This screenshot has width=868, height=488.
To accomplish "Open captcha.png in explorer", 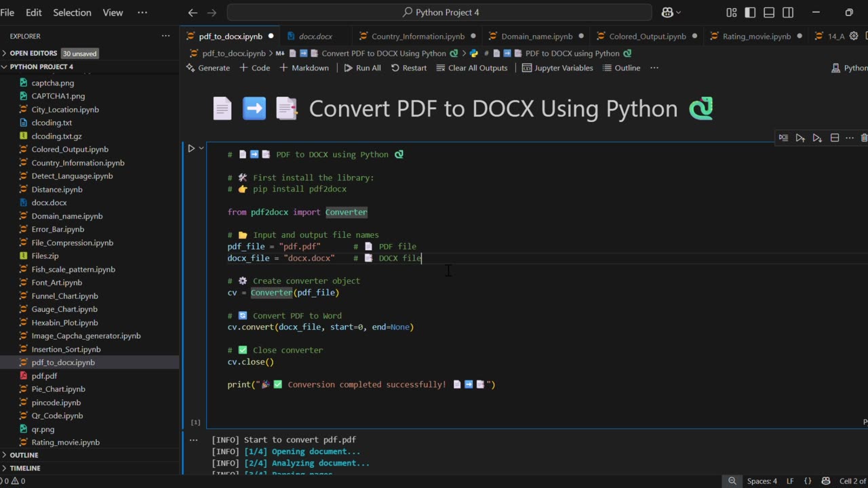I will (x=53, y=83).
